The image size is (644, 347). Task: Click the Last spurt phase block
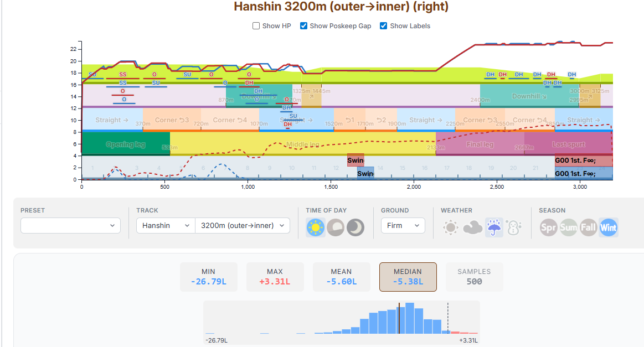(569, 144)
